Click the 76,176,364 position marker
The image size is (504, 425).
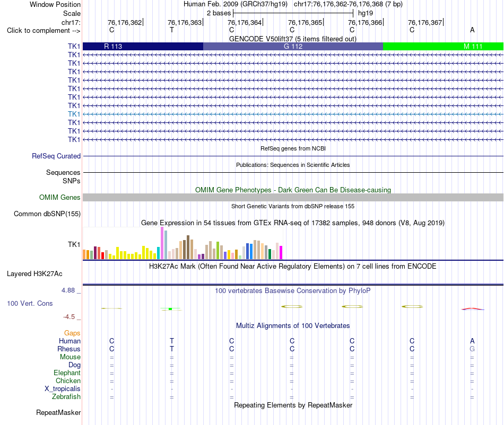pos(245,22)
